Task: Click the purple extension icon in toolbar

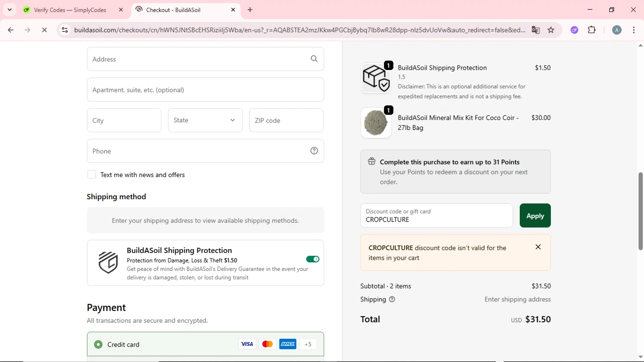Action: 574,30
